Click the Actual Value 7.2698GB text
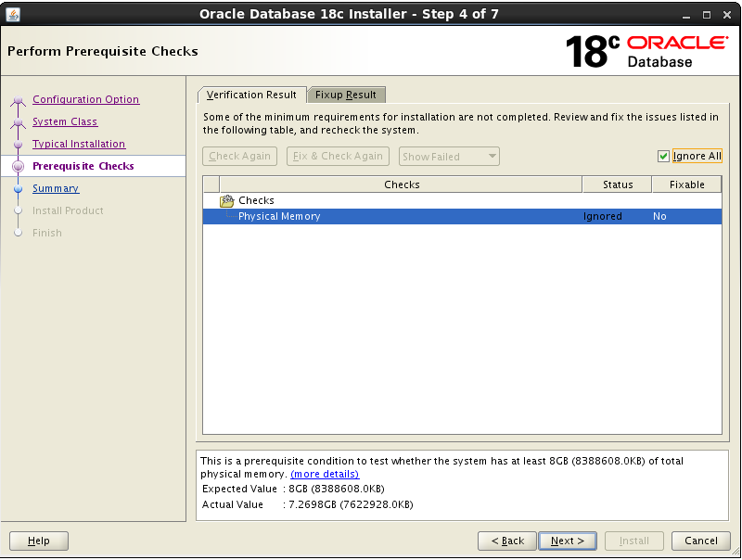Image resolution: width=742 pixels, height=560 pixels. pos(351,504)
